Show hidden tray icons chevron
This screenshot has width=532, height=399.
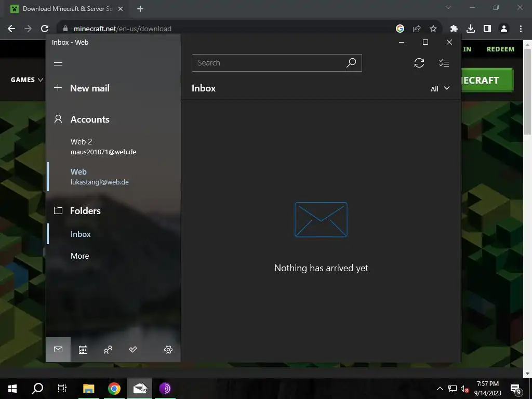[440, 389]
